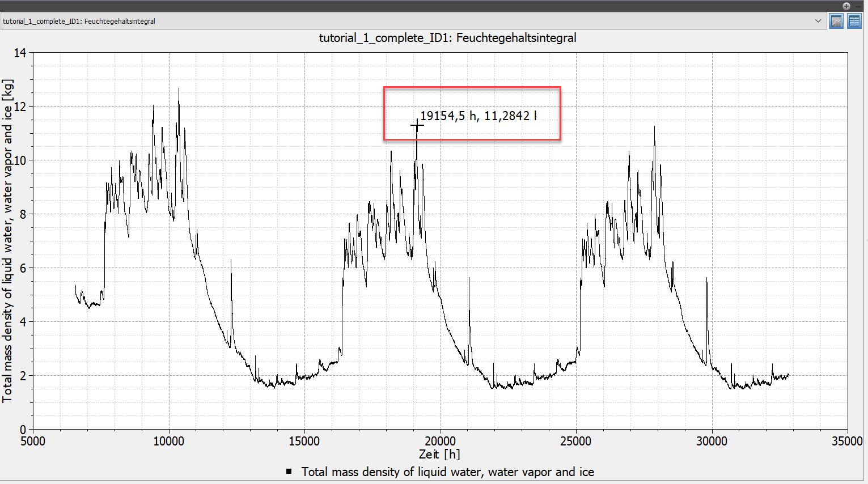Click the x-axis tick label 30000

pos(712,441)
